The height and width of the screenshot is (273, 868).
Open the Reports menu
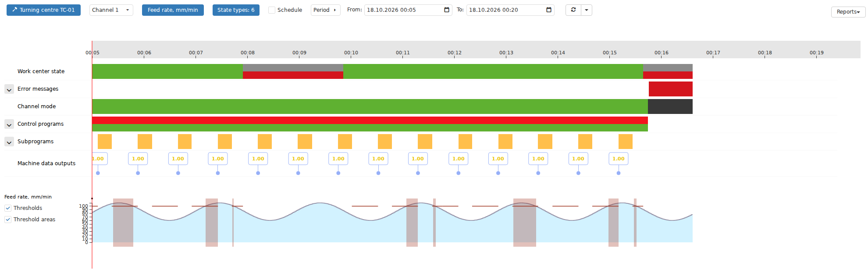click(x=848, y=12)
